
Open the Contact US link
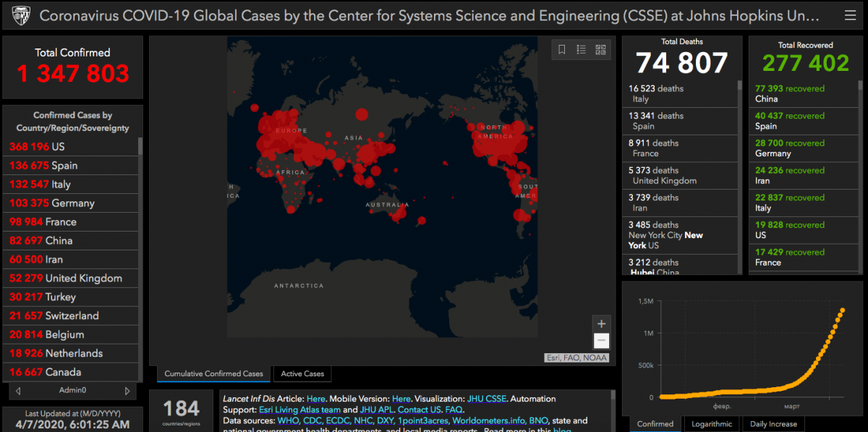(x=419, y=410)
